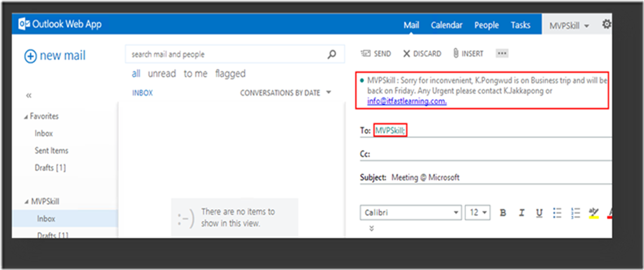Switch to the Calendar tab

pos(447,25)
